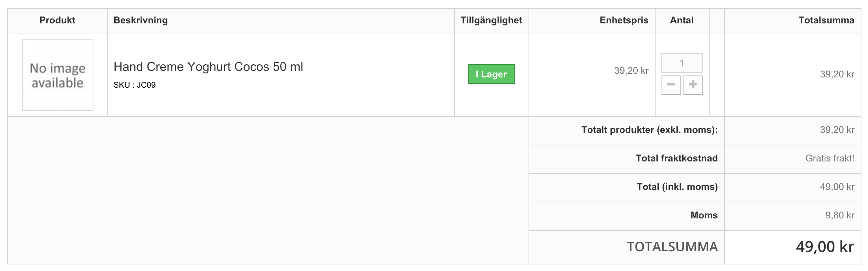The height and width of the screenshot is (271, 868).
Task: Click the 39,20 kr unit price
Action: pyautogui.click(x=631, y=70)
